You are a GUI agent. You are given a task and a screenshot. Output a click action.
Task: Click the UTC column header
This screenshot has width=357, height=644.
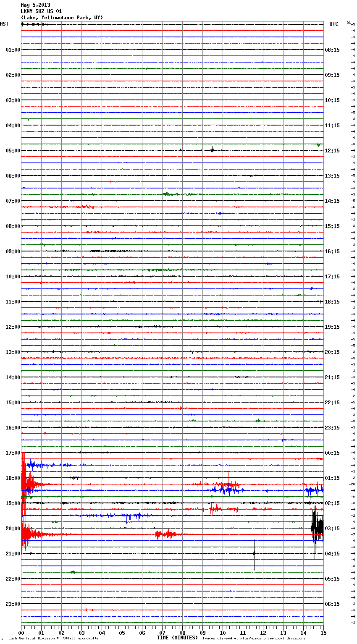point(334,24)
